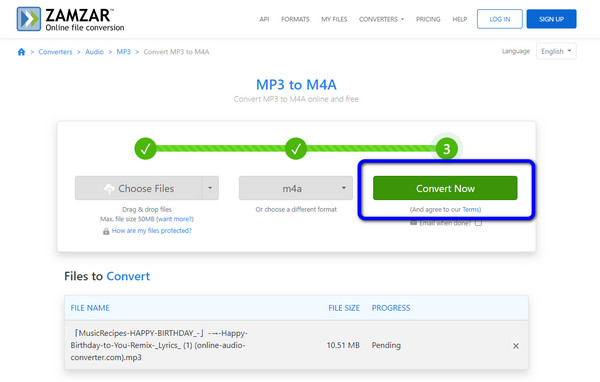Click the 10.51 MB file size
Screen dimensions: 600x382
click(x=343, y=345)
